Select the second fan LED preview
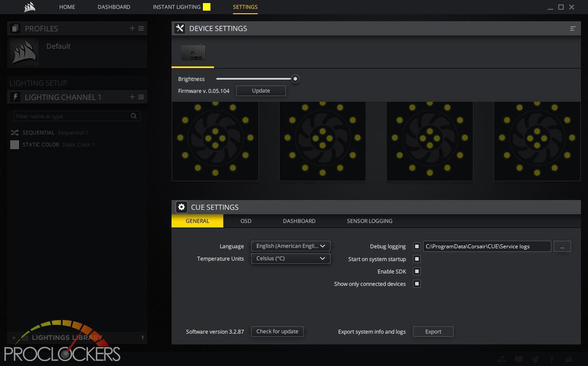This screenshot has height=366, width=588. pyautogui.click(x=322, y=142)
